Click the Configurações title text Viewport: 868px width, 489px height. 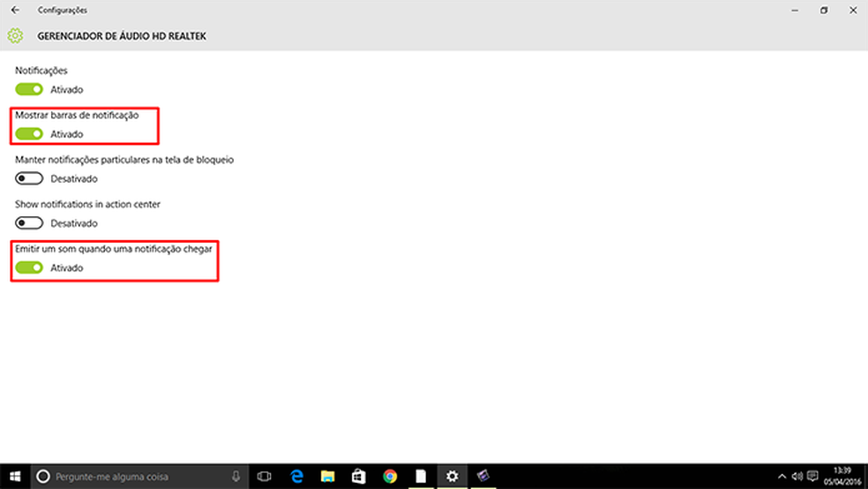(x=63, y=10)
